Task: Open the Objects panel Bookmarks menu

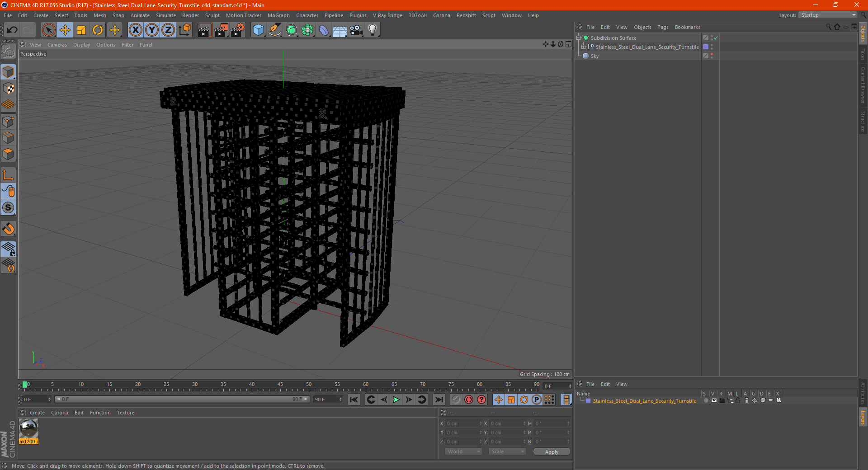Action: click(x=687, y=27)
